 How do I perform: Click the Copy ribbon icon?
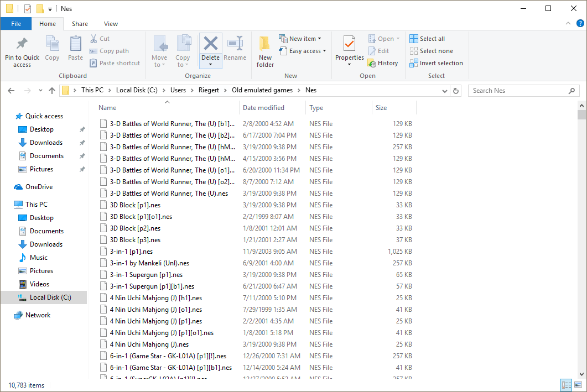coord(52,44)
